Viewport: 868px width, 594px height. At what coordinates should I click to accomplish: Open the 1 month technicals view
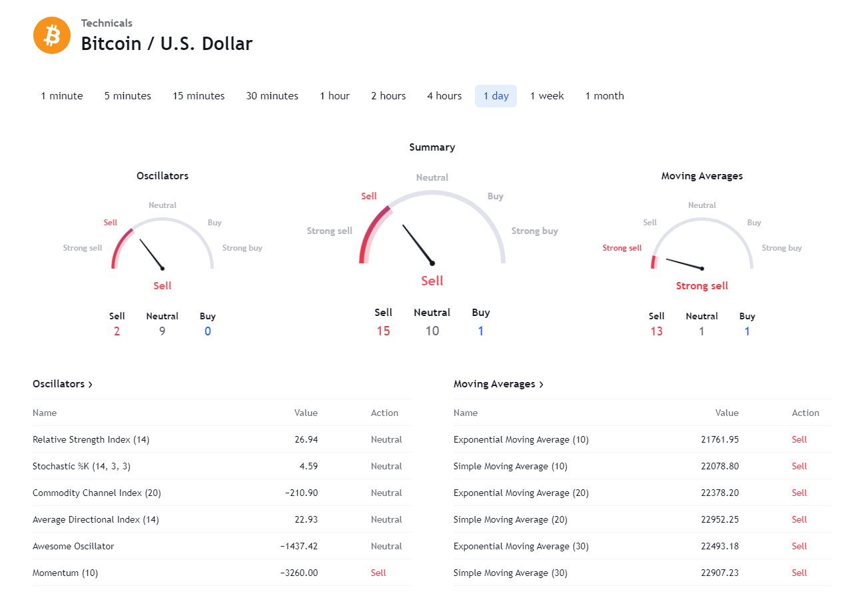(604, 95)
